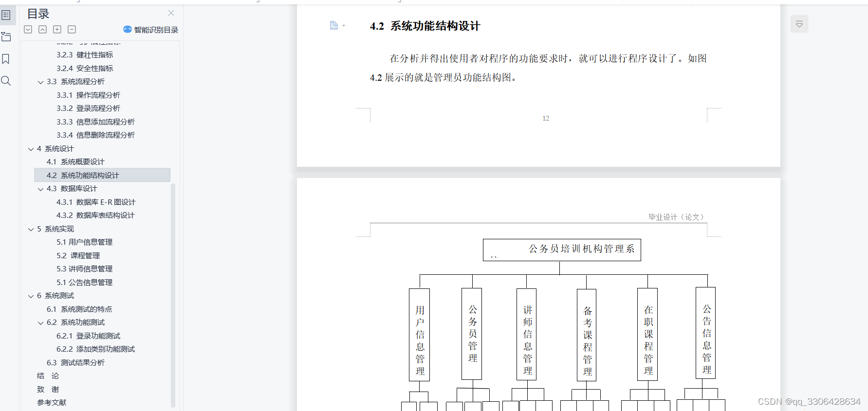
Task: Click the outline panel vertical scrollbar
Action: click(173, 295)
